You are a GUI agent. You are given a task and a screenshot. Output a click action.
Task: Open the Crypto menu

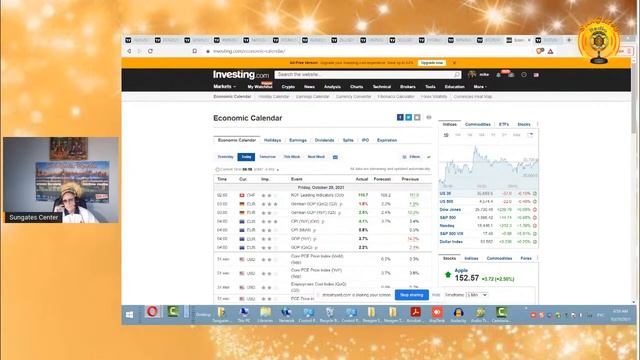pyautogui.click(x=288, y=87)
